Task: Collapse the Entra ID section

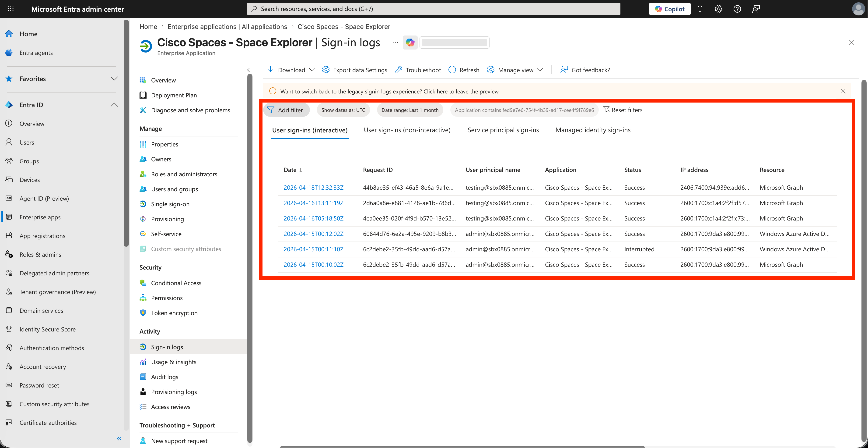Action: pos(114,105)
